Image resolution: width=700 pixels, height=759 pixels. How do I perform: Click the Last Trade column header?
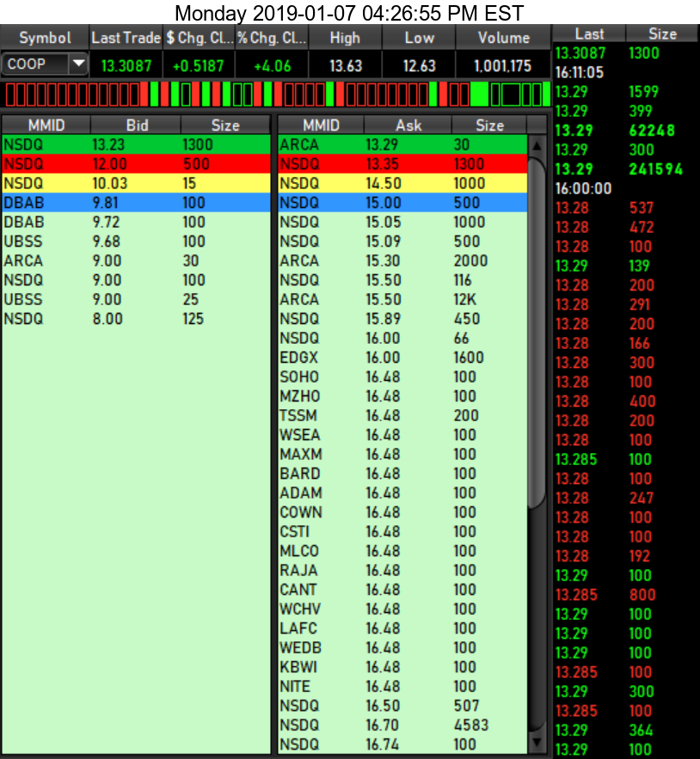tap(126, 38)
